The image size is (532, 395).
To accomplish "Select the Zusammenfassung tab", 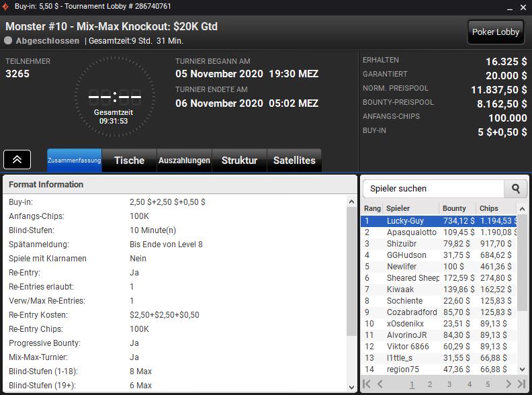I will 74,161.
